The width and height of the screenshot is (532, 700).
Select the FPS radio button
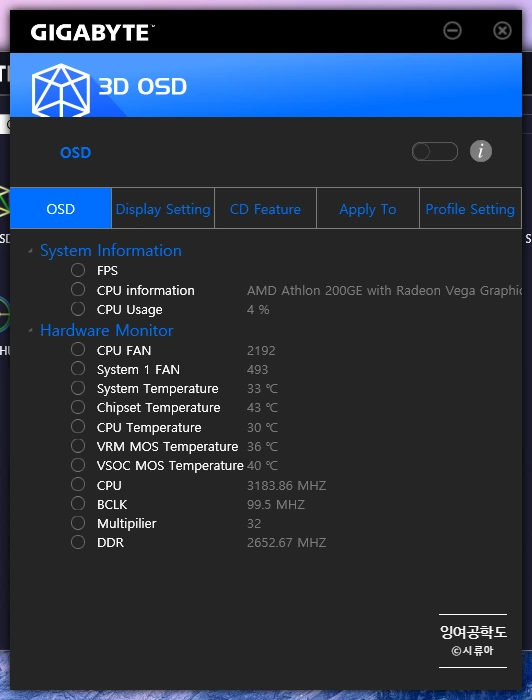78,270
